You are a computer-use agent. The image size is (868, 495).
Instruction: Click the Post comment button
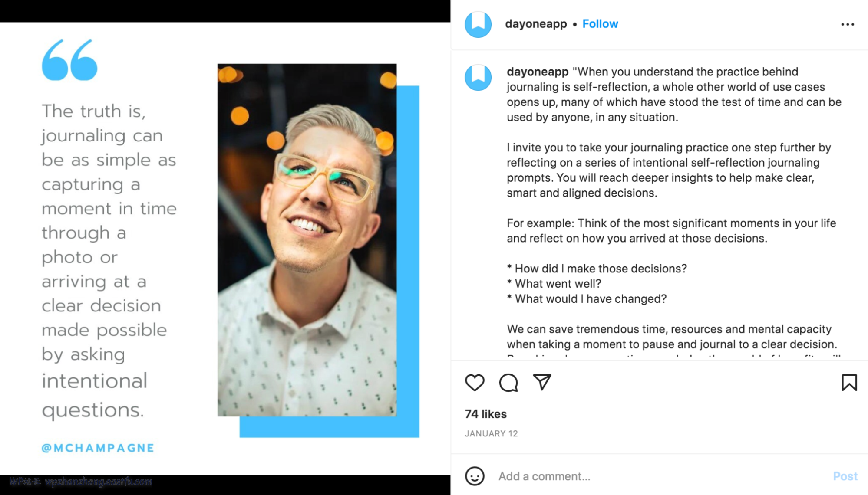[845, 476]
